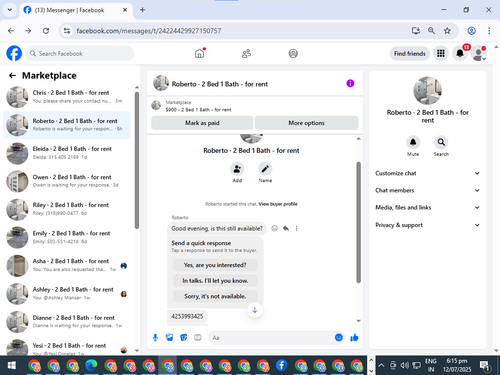
Task: Mute the Roberto conversation
Action: coord(413,142)
